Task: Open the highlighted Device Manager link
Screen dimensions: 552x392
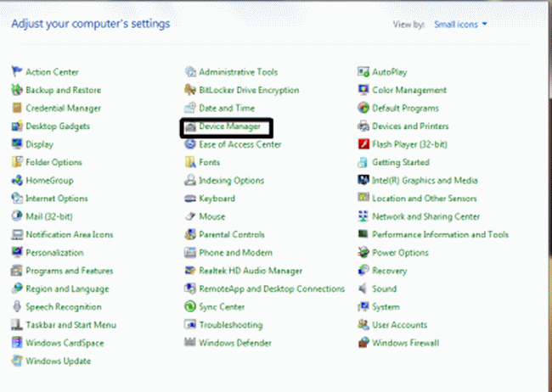Action: click(x=228, y=126)
